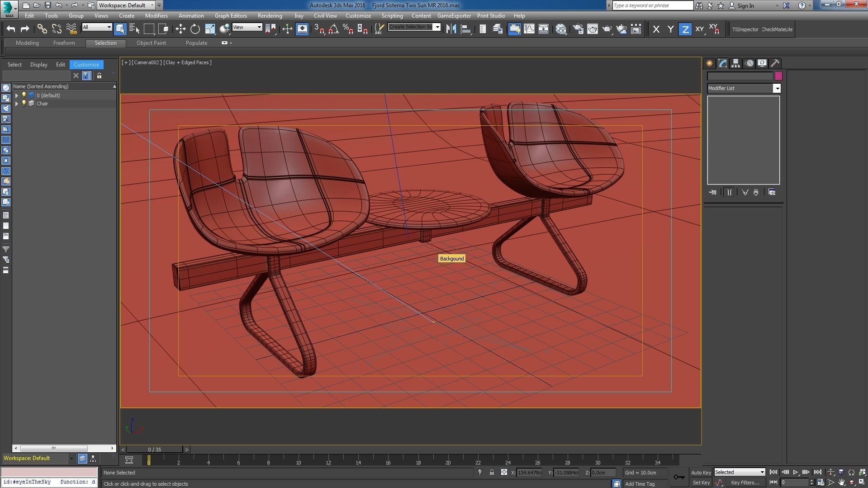Click the 0 / 35 time slider
This screenshot has height=488, width=868.
point(155,450)
